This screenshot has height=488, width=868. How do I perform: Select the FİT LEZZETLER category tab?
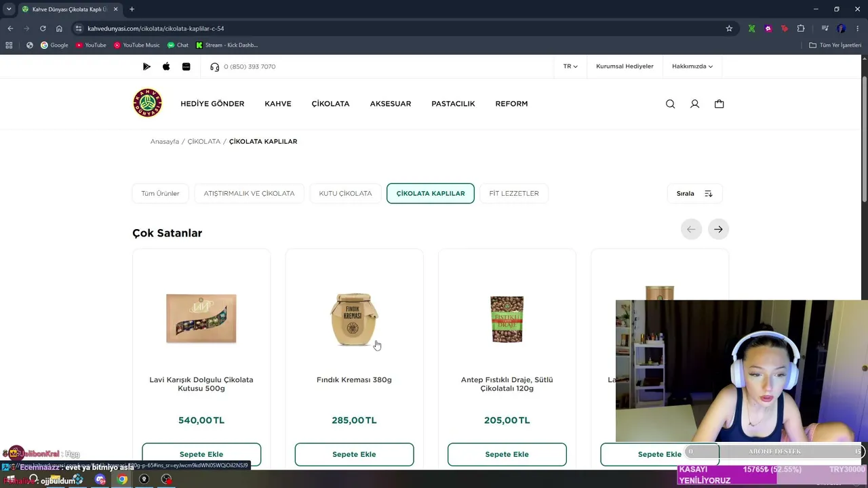pos(514,193)
